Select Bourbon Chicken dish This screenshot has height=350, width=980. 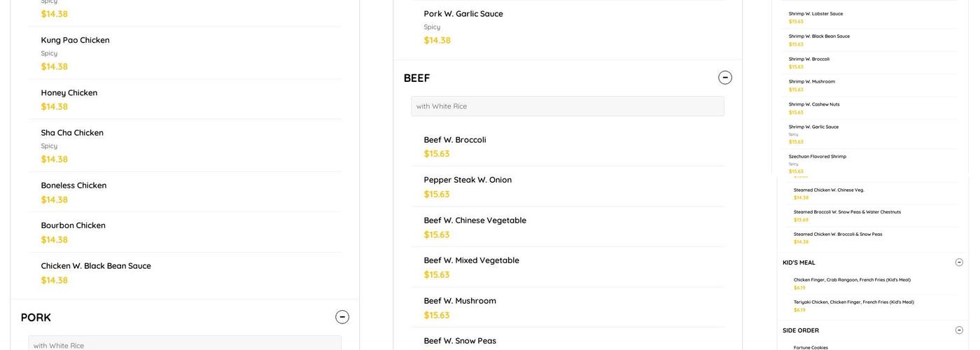[73, 225]
